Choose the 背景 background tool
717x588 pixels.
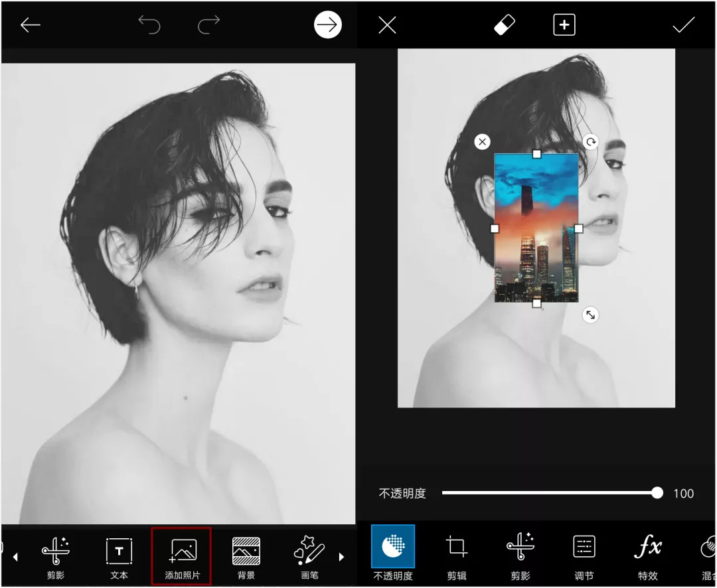click(x=246, y=556)
